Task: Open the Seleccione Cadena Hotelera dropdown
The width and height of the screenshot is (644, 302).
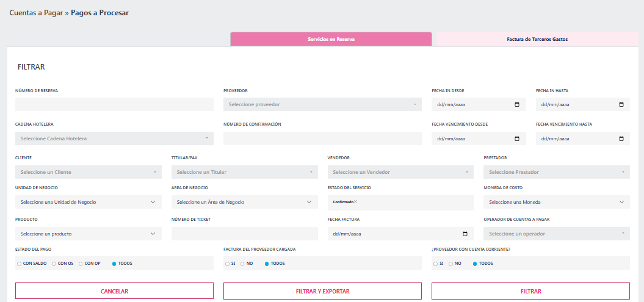Action: tap(114, 138)
